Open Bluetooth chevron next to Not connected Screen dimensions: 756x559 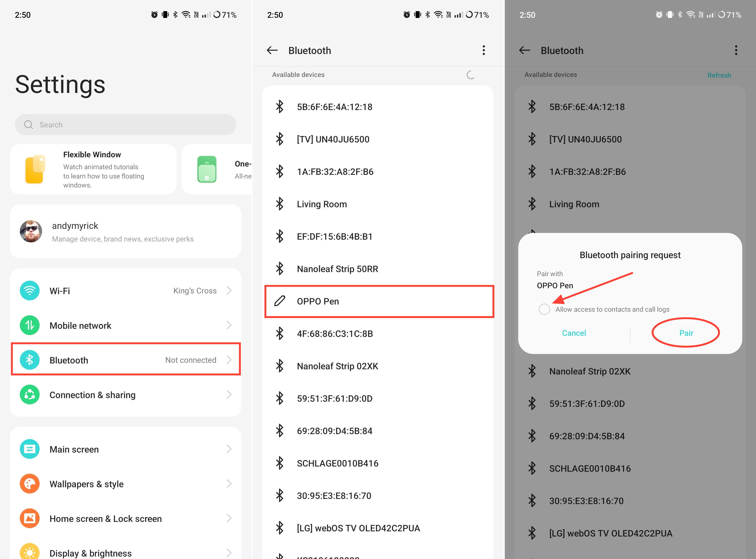229,360
